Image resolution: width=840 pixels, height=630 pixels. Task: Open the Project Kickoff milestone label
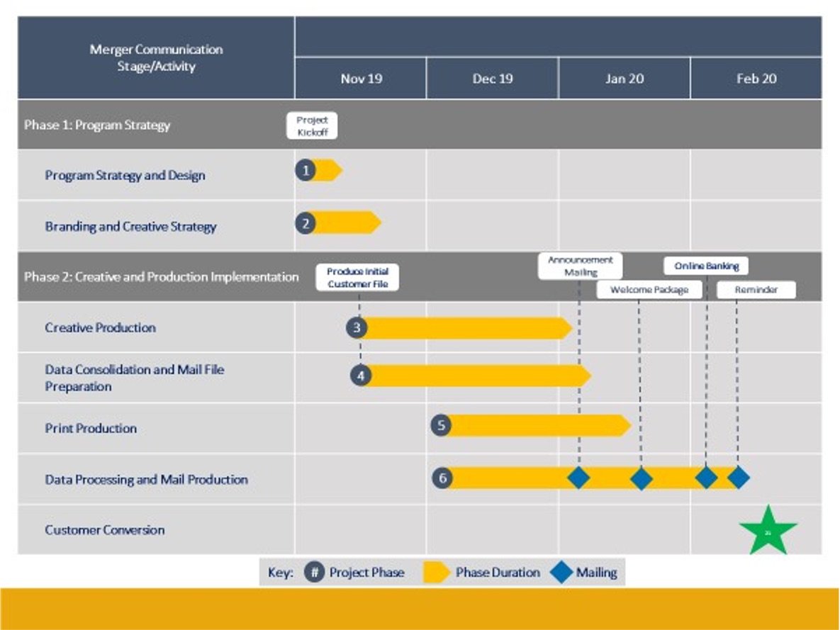312,125
